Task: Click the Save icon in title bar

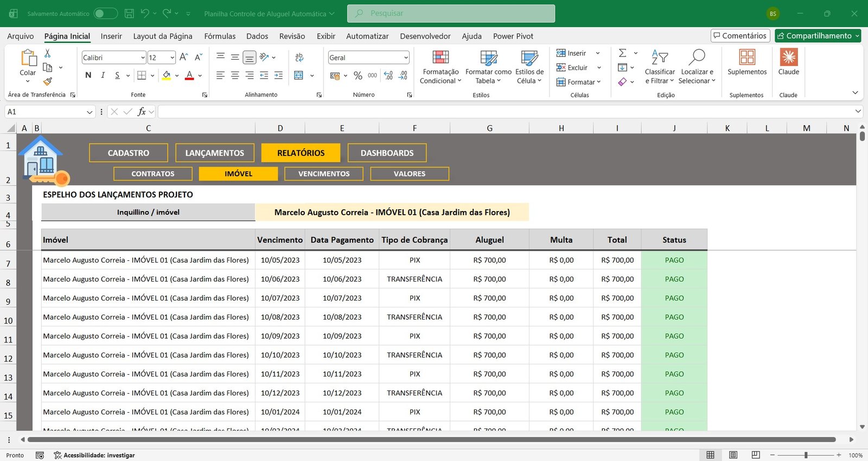Action: [129, 14]
